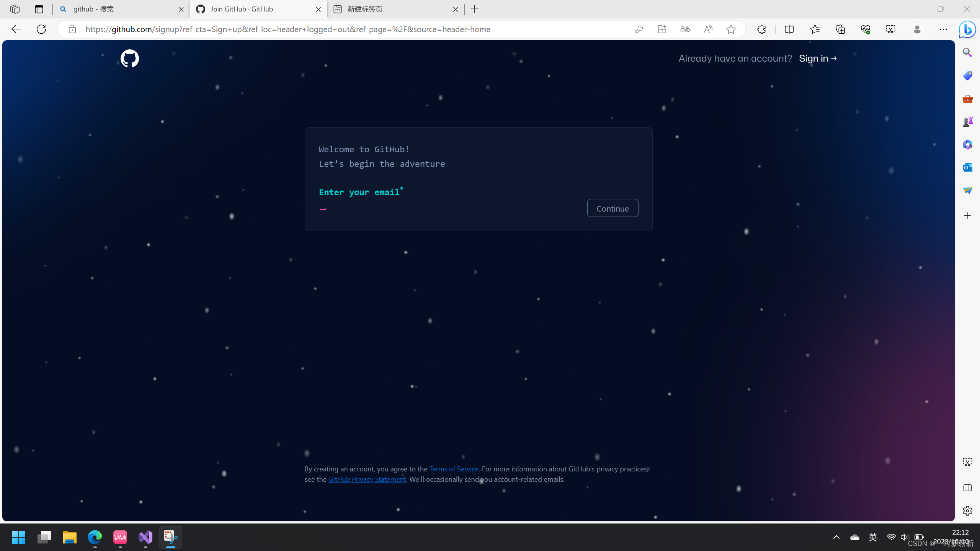Open Collections icon in toolbar
The height and width of the screenshot is (551, 980).
coord(840,29)
